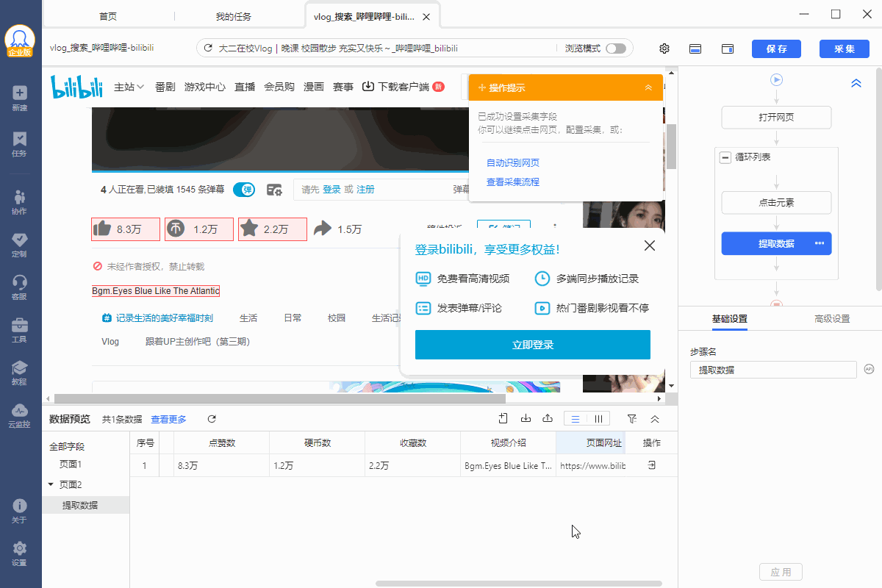This screenshot has height=588, width=882.
Task: Open the bilibili 游戏中心 menu
Action: click(205, 87)
